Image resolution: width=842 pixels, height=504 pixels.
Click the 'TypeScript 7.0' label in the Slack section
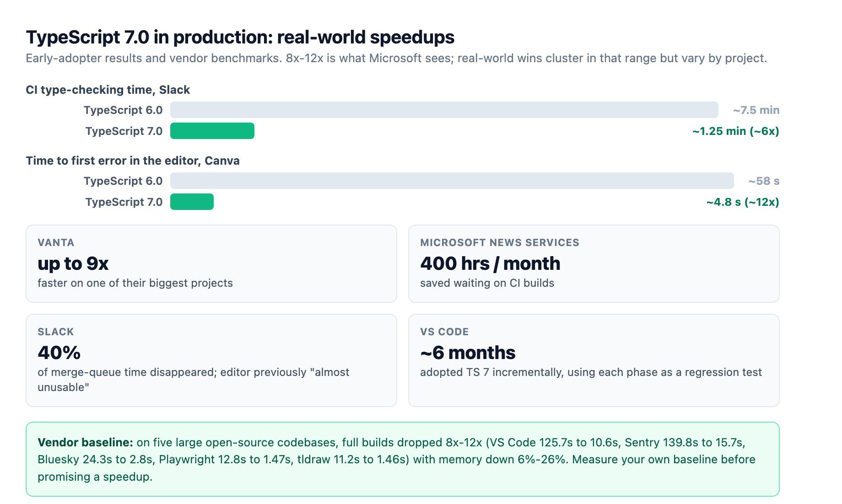124,131
